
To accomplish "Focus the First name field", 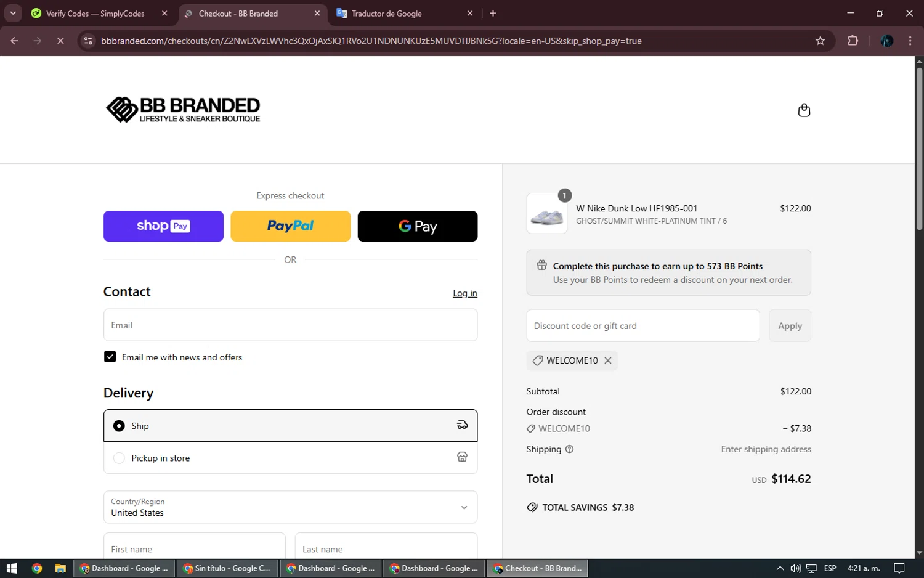I will click(194, 547).
